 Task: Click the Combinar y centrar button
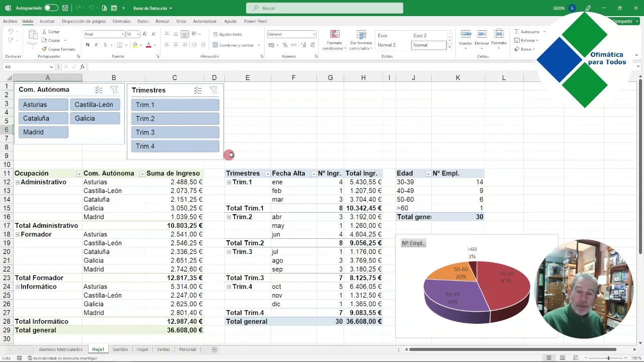pos(236,45)
